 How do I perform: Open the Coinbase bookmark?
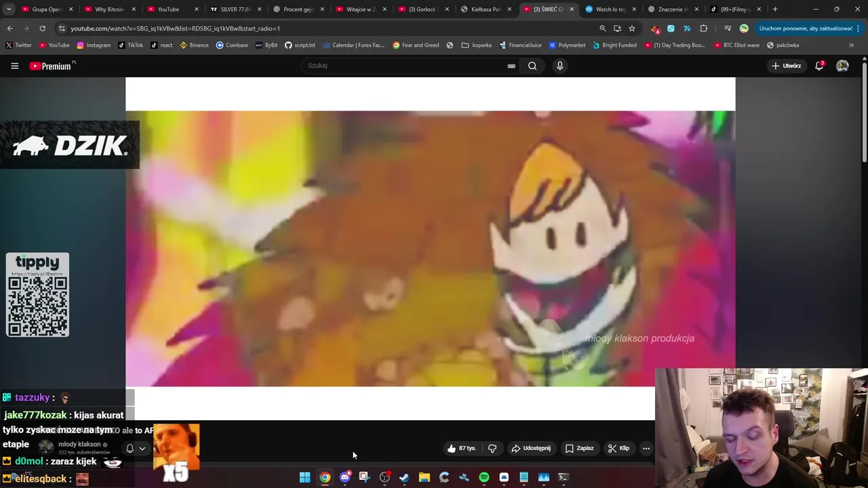click(232, 45)
